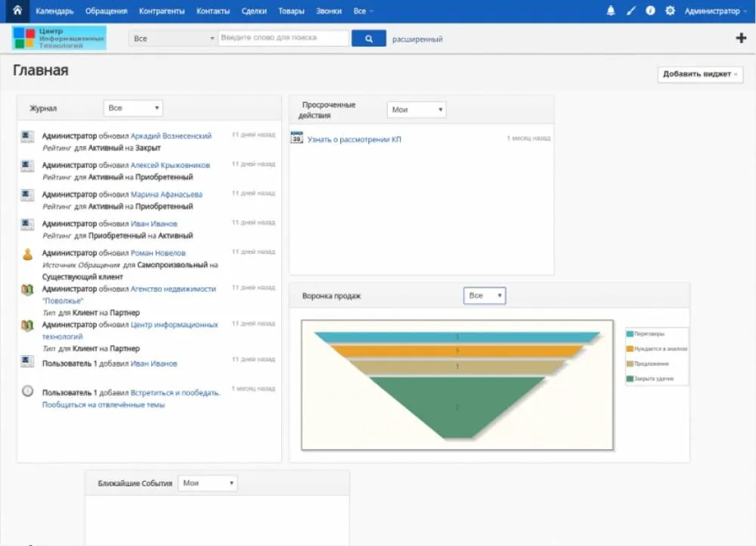Open Иван Иванов link updated by Администратор

153,224
